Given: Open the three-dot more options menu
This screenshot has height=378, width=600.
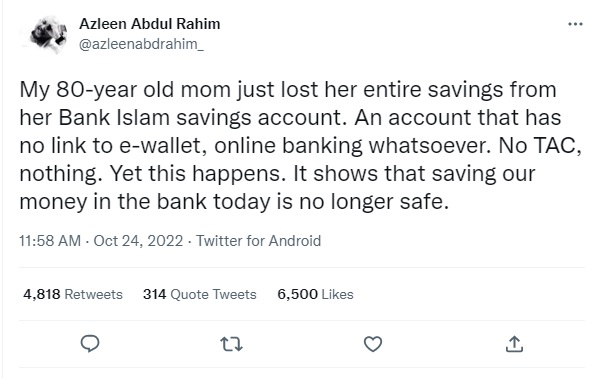Looking at the screenshot, I should (575, 24).
